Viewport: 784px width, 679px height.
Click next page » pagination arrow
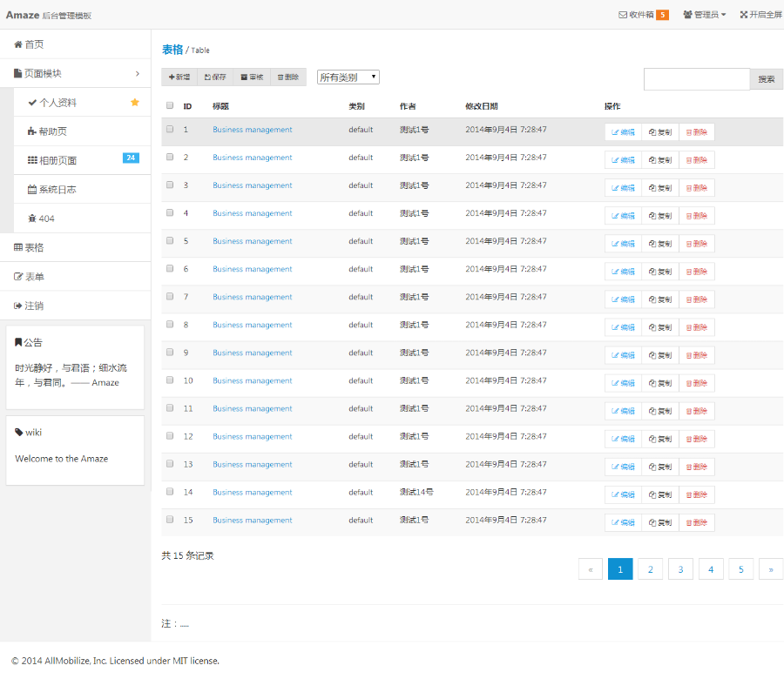click(771, 569)
